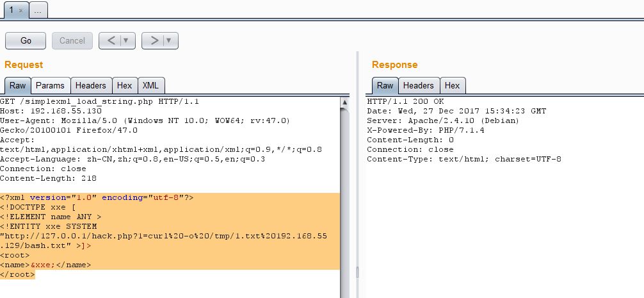Click the http://127.0.0.1/hack.php payload URL
The height and width of the screenshot is (298, 644).
(163, 241)
